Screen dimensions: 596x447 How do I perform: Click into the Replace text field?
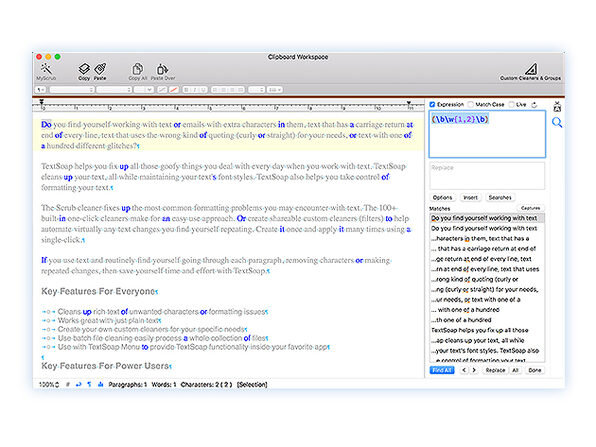pos(487,176)
